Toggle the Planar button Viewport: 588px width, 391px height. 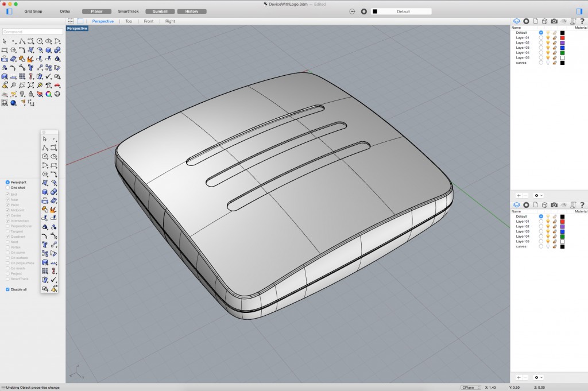(96, 11)
